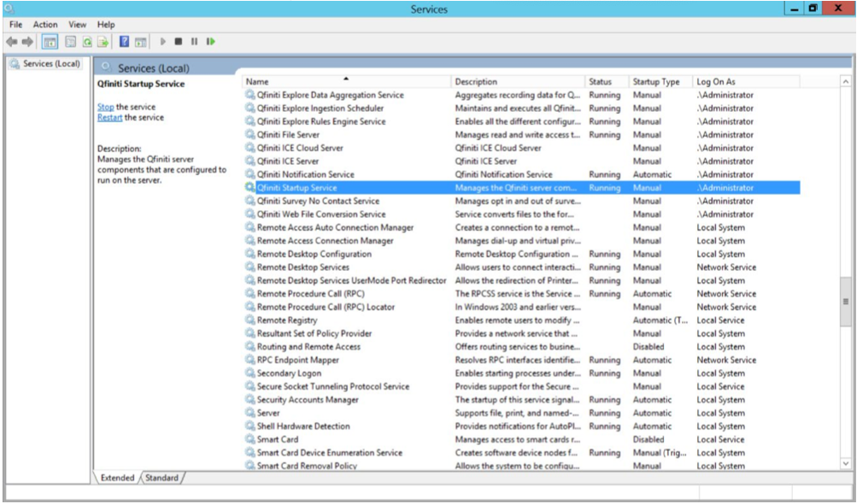Click the Restart the service link
Image resolution: width=857 pixels, height=504 pixels.
point(109,117)
